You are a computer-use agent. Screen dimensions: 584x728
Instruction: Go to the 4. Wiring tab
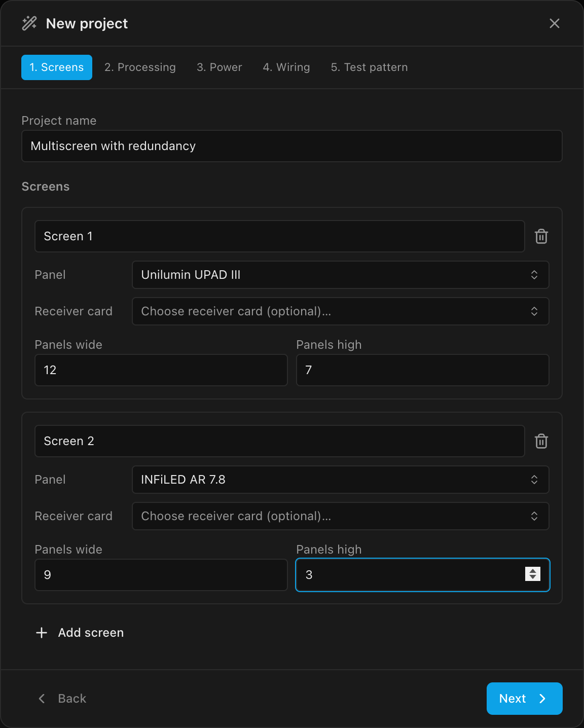pyautogui.click(x=286, y=67)
